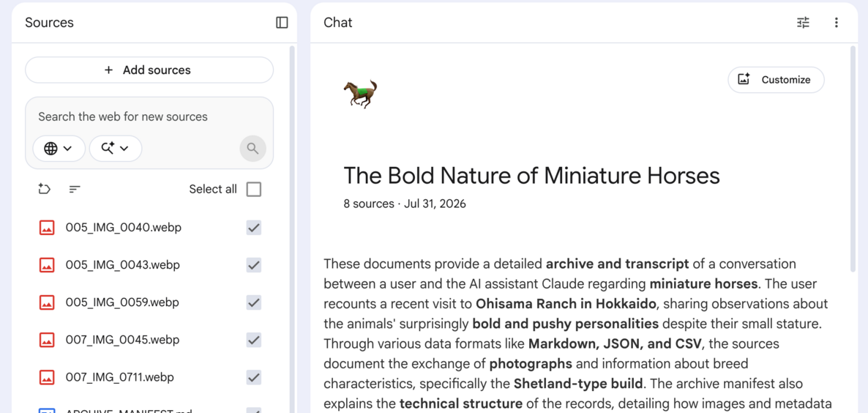Screen dimensions: 868x413
Task: Click the web search magnifier button
Action: pyautogui.click(x=253, y=149)
